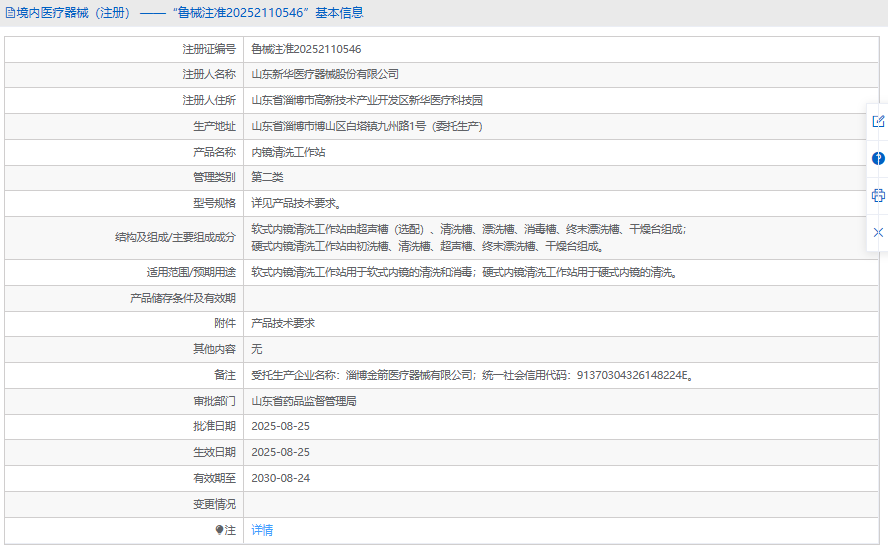The image size is (888, 551).
Task: Click the document icon in page title
Action: point(10,12)
